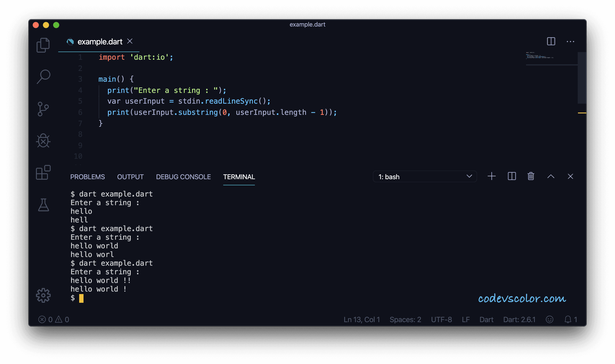
Task: Open the Extensions squares icon
Action: point(43,173)
